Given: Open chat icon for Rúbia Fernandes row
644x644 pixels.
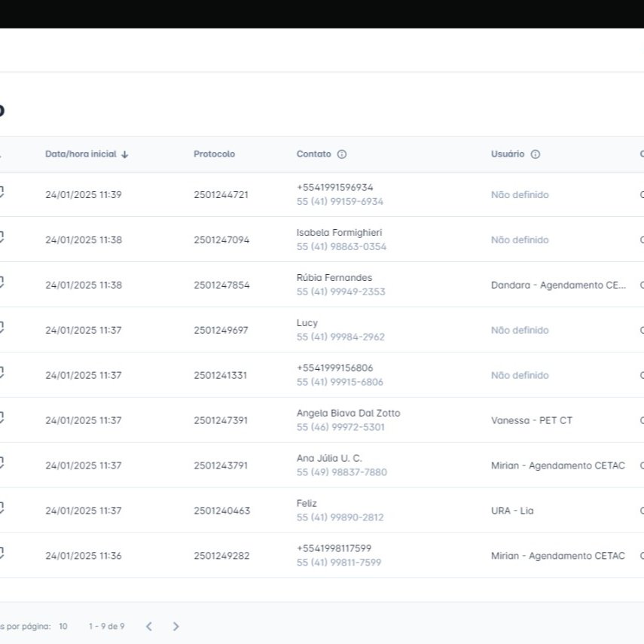Looking at the screenshot, I should click(x=2, y=282).
